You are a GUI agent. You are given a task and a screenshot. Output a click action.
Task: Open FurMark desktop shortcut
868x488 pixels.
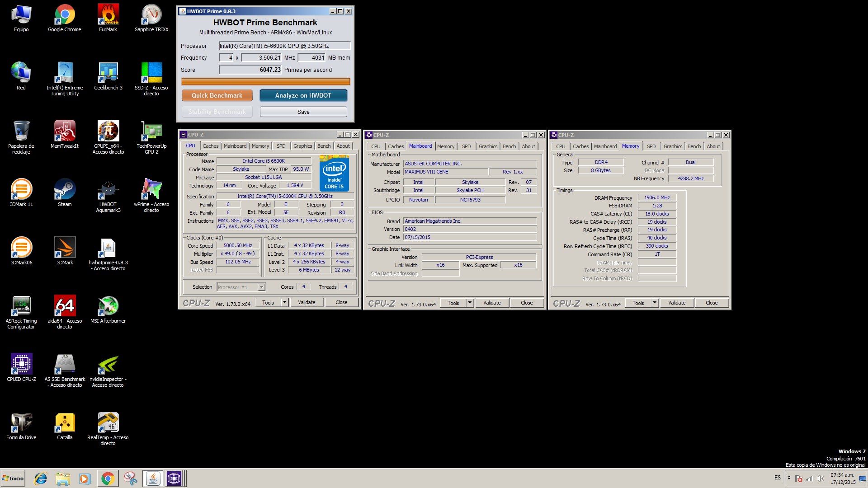click(x=108, y=19)
